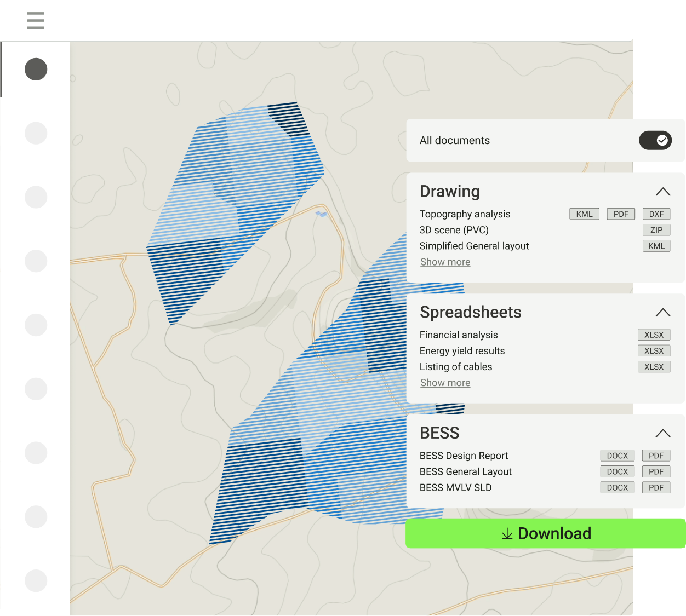Choose PDF for BESS General Layout

656,471
